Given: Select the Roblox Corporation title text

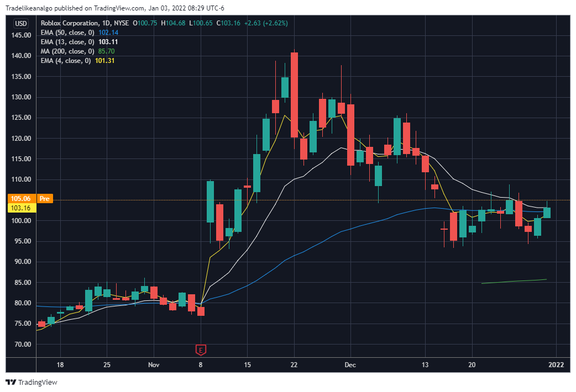Looking at the screenshot, I should 70,23.
